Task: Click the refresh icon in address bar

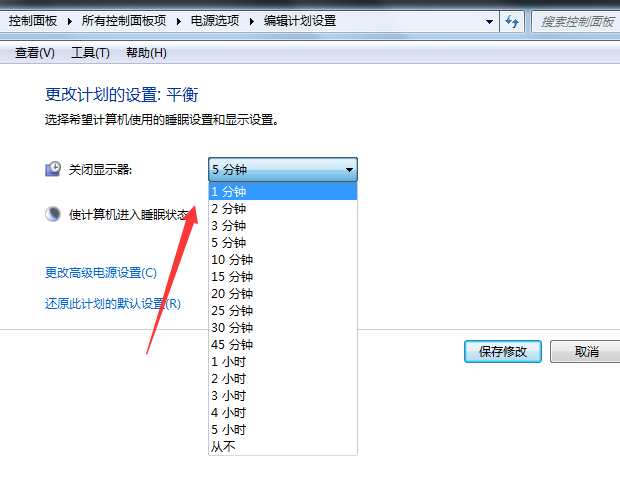Action: coord(513,20)
